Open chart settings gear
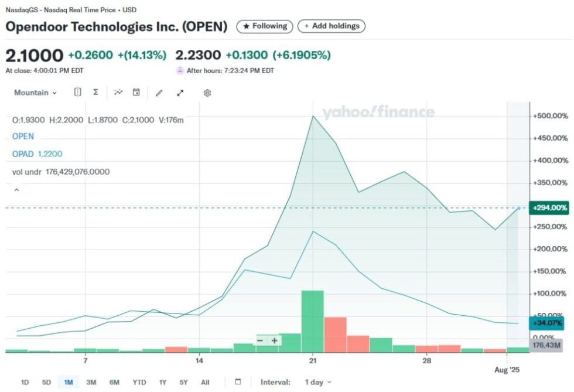Image resolution: width=574 pixels, height=392 pixels. coord(207,93)
